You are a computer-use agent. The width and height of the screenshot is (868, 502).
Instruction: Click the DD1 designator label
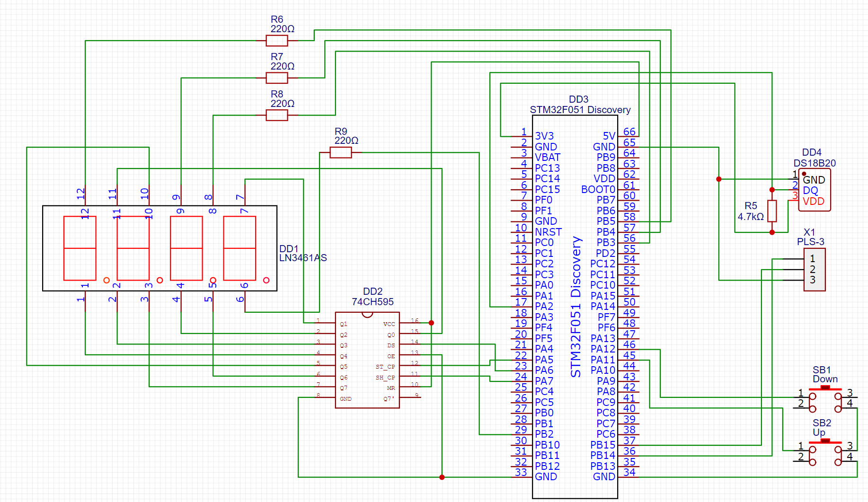tap(289, 248)
